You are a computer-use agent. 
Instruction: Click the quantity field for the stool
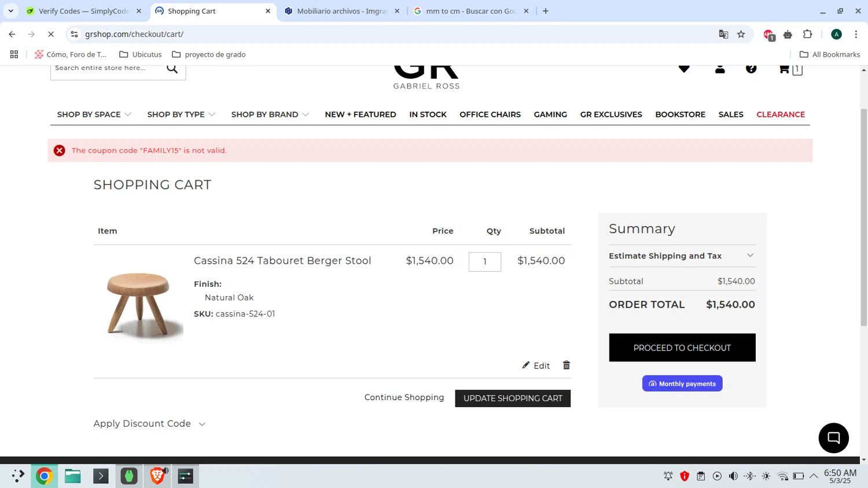[484, 261]
